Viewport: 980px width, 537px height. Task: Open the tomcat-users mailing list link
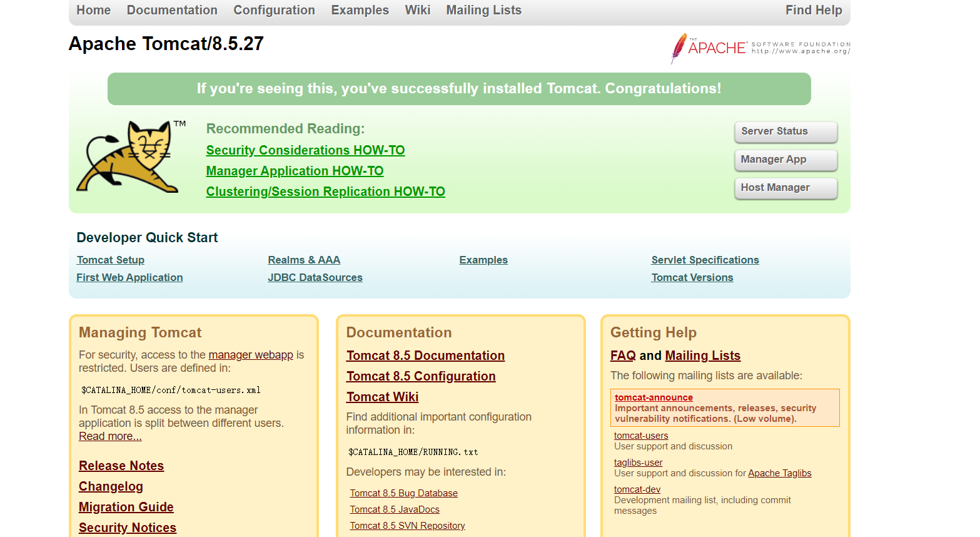click(641, 436)
